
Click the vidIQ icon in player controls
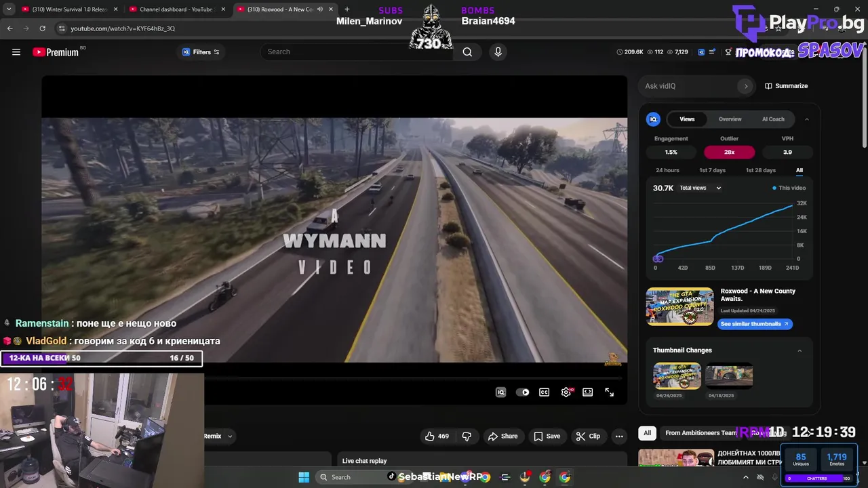(x=500, y=392)
